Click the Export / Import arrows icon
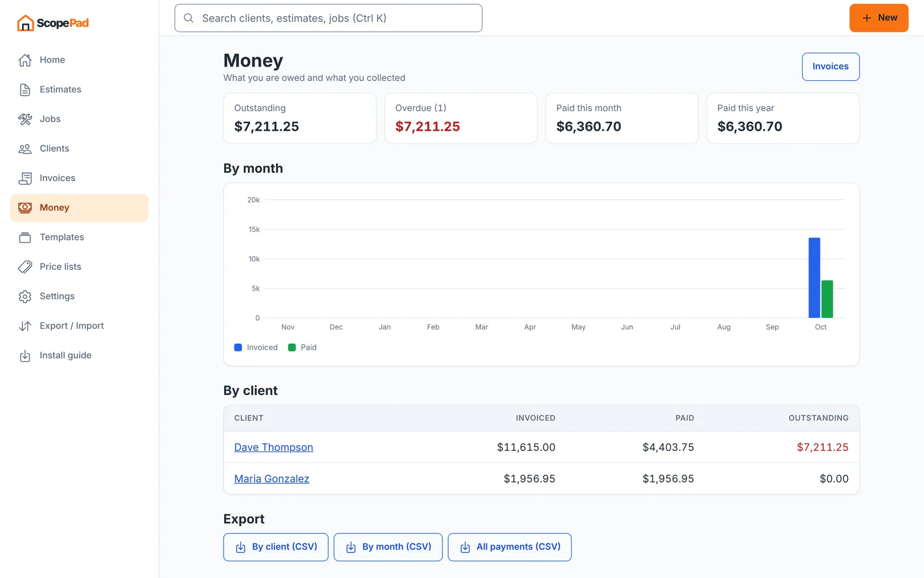The height and width of the screenshot is (578, 924). 25,326
